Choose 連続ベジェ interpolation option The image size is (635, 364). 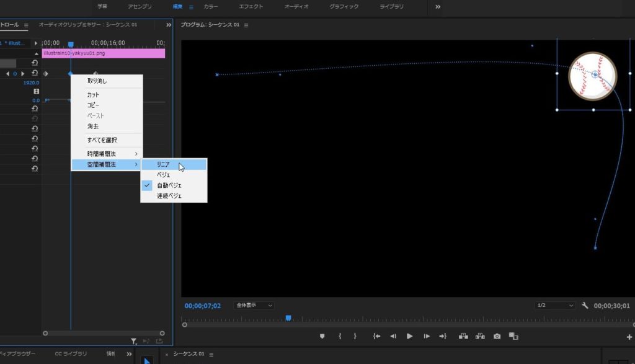(169, 196)
